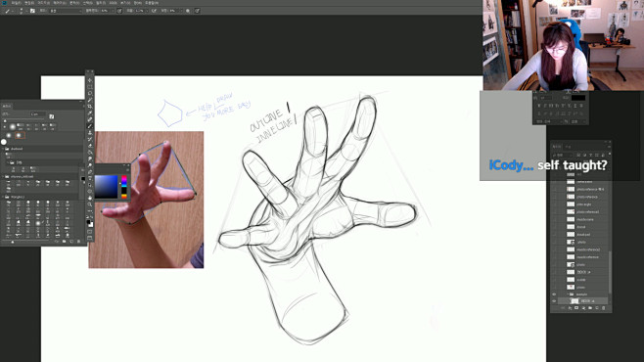Select the Path Selection tool
This screenshot has height=362, width=644.
(89, 186)
